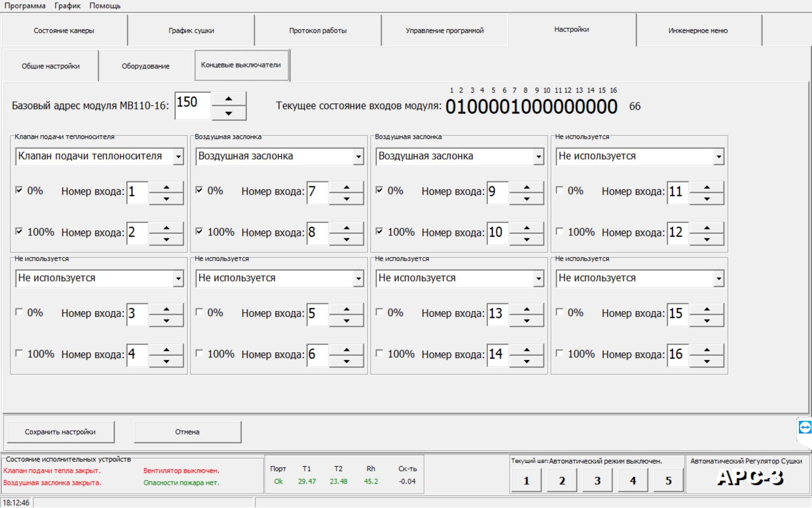Increment input number 15 spinner up
This screenshot has height=508, width=812.
(x=707, y=309)
